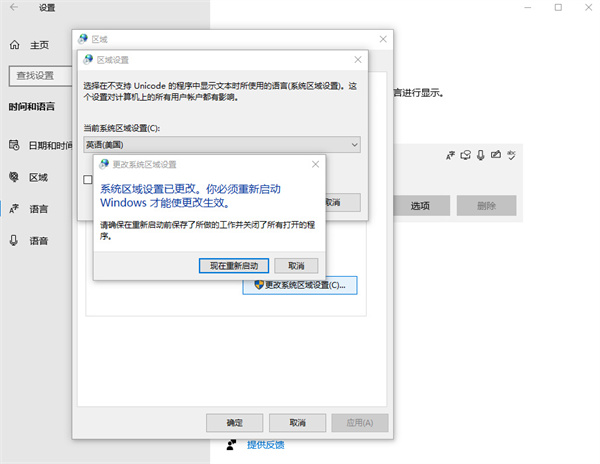Close the 区域 window
Viewport: 600px width, 464px height.
point(383,39)
